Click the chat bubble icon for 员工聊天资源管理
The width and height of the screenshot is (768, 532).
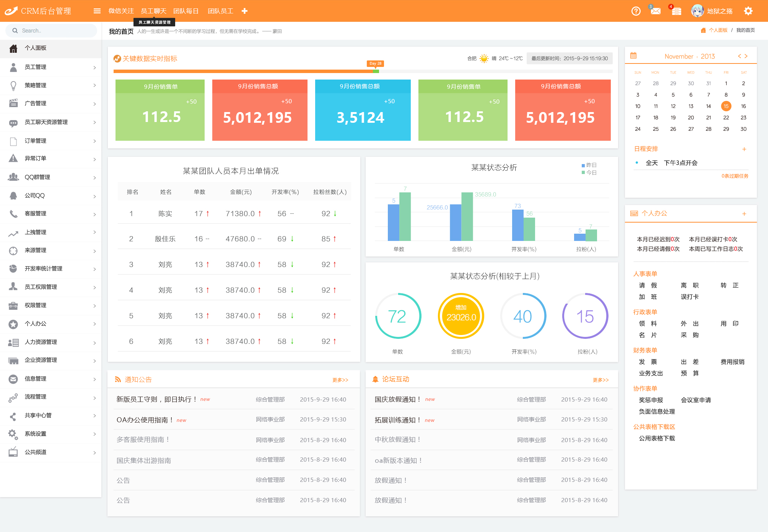[13, 123]
